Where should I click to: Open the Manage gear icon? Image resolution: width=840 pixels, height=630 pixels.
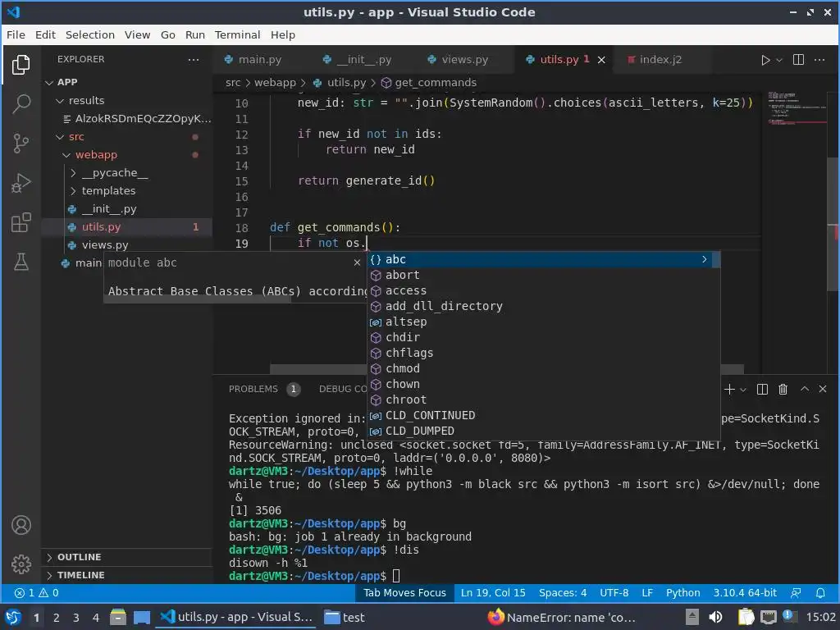(21, 564)
